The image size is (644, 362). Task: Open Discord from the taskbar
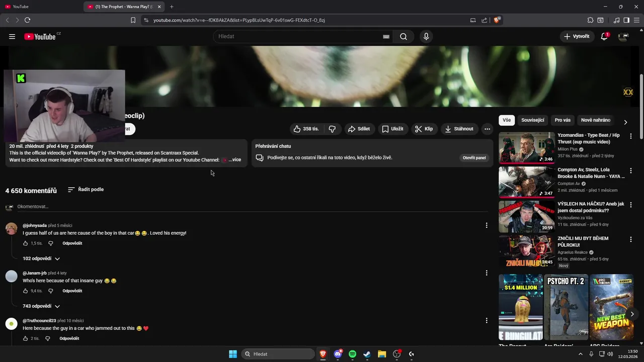click(x=338, y=354)
